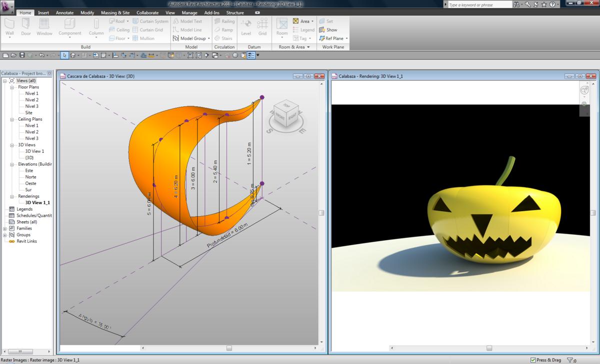Select the Component tool
Screen dimensions: 600x364
(x=70, y=27)
